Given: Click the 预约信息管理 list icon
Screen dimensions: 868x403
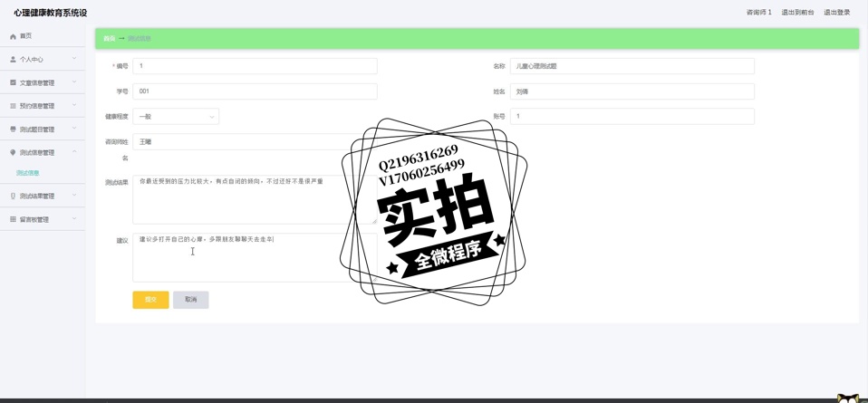Looking at the screenshot, I should pos(13,106).
